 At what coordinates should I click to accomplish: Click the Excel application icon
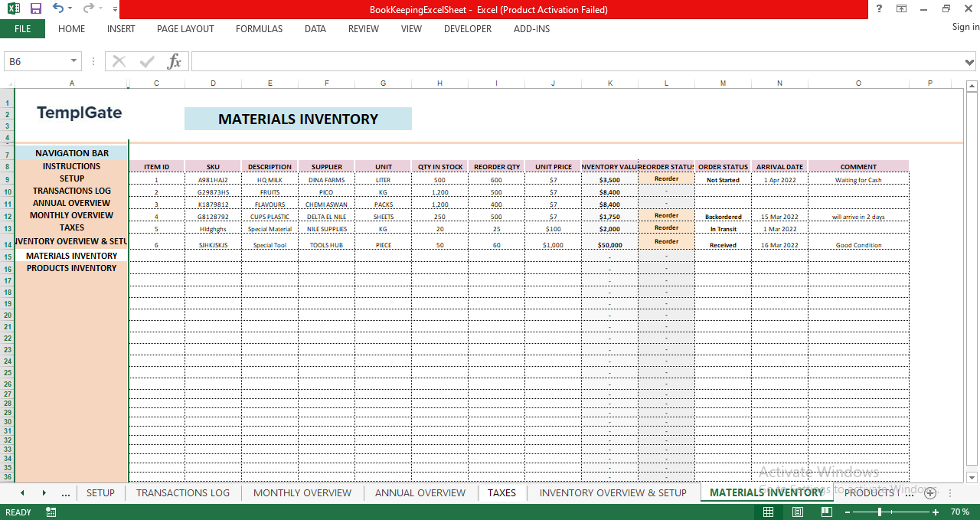pos(14,9)
